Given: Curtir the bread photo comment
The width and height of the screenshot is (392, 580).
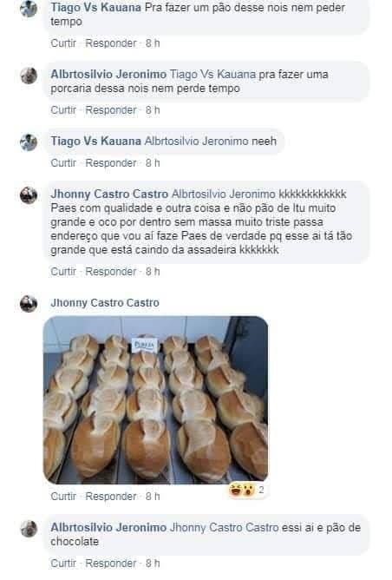Looking at the screenshot, I should point(63,497).
